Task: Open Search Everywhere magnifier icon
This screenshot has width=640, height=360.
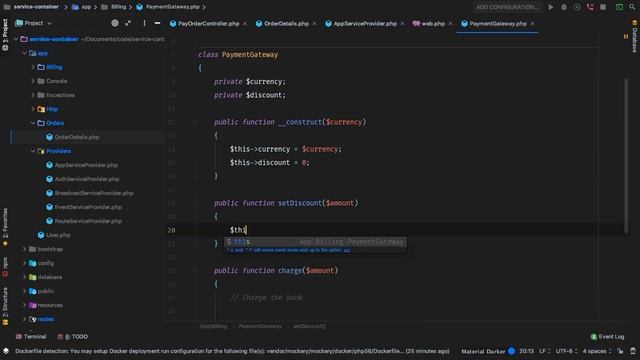Action: pos(632,7)
